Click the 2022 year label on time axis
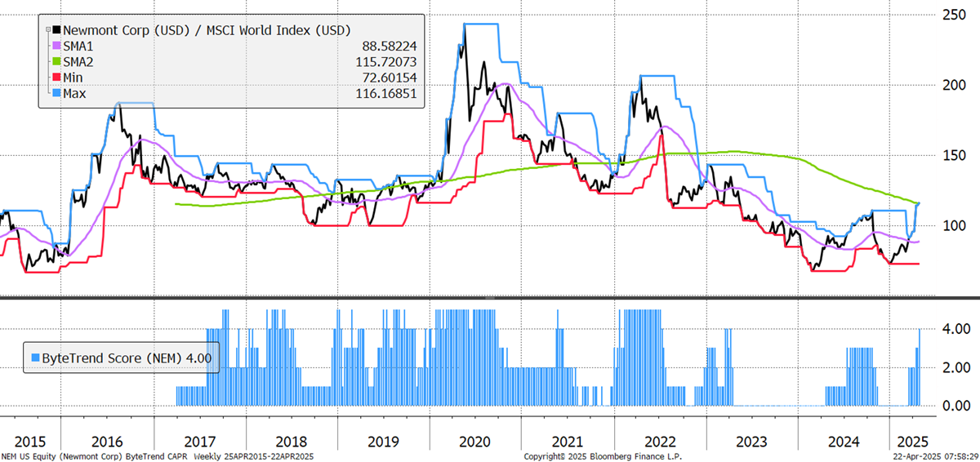The image size is (980, 462). point(661,442)
